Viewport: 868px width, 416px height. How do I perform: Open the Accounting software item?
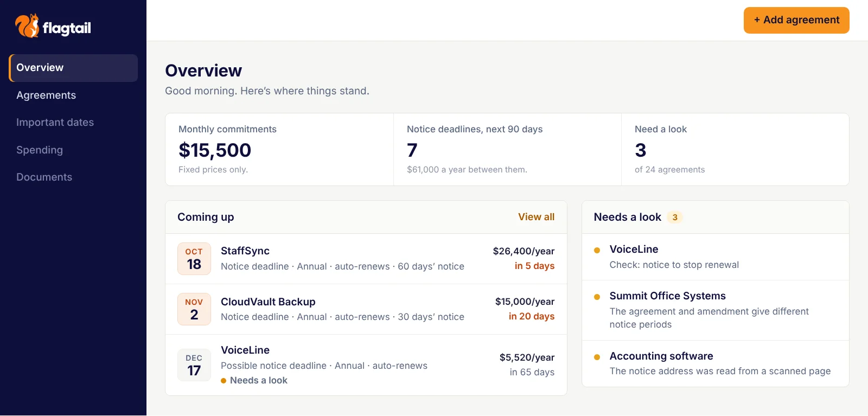coord(716,363)
